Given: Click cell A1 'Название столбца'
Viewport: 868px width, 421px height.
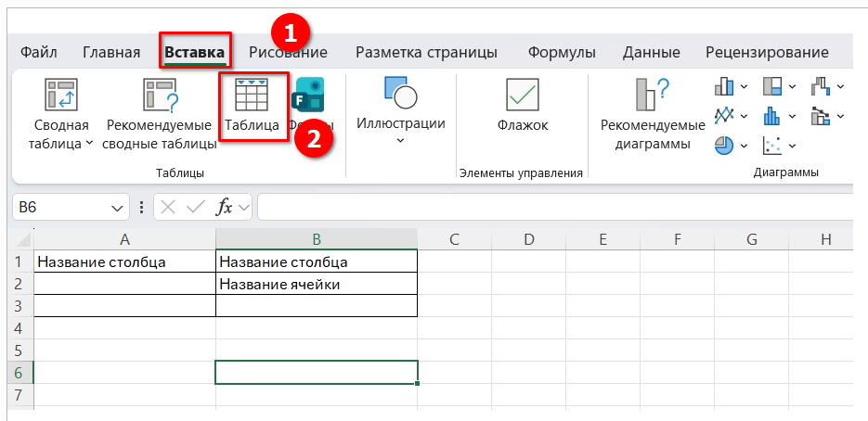Looking at the screenshot, I should coord(124,262).
